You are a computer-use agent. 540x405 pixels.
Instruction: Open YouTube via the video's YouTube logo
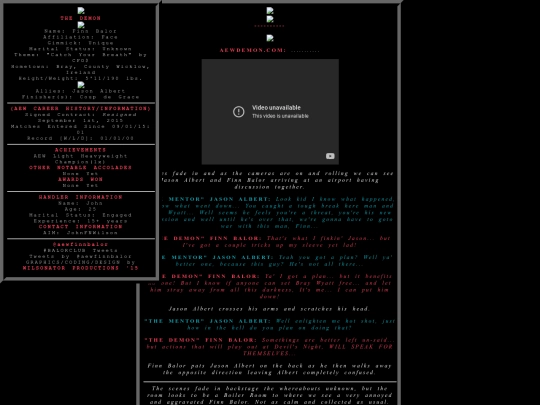pos(330,156)
